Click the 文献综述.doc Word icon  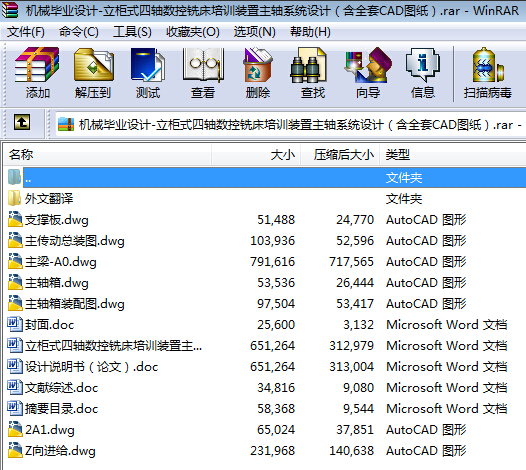15,387
